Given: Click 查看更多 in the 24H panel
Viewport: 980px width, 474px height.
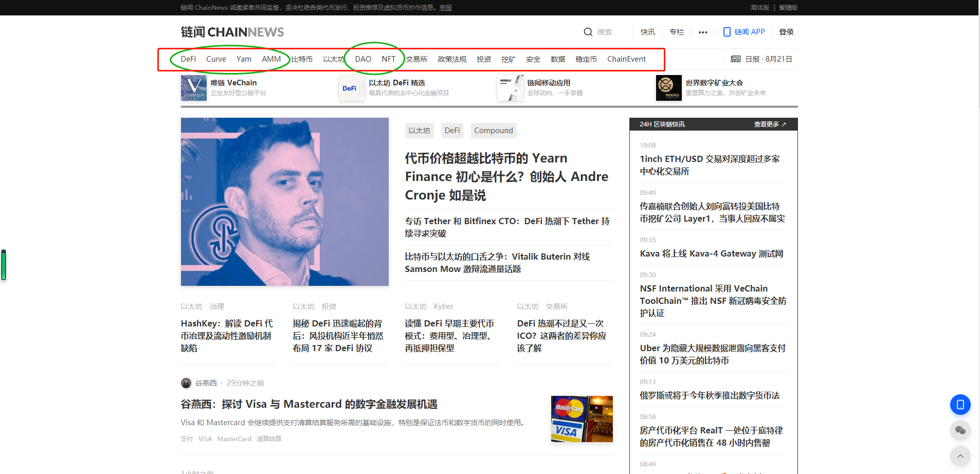Looking at the screenshot, I should tap(770, 124).
